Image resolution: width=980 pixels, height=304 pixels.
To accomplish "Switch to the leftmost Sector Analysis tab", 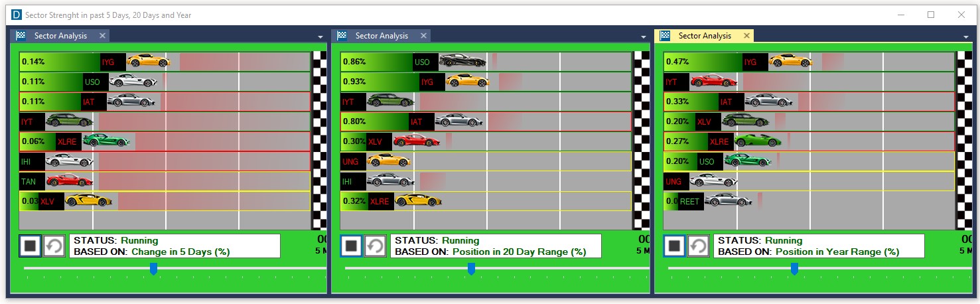I will pos(60,36).
